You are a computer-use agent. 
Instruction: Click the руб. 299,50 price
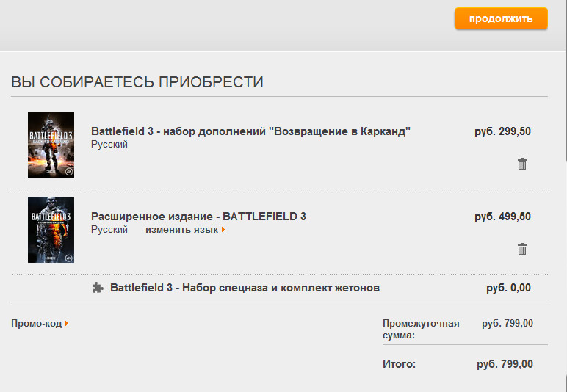coord(502,131)
